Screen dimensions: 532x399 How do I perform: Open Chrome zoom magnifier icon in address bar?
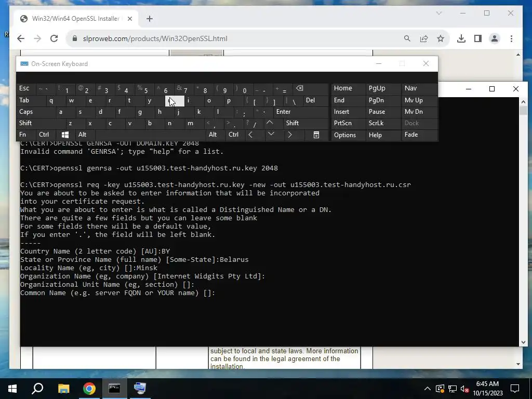tap(407, 38)
